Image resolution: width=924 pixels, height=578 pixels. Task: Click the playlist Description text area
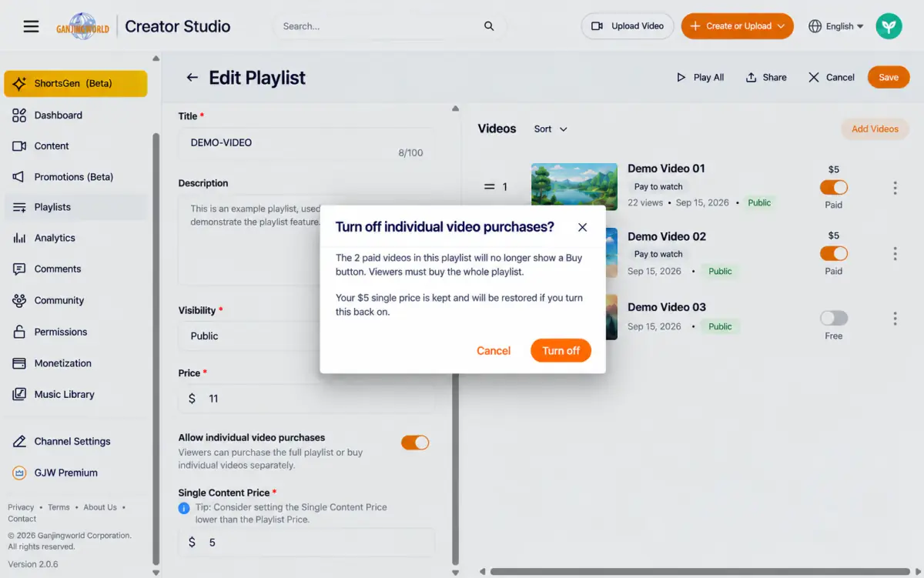(x=306, y=240)
